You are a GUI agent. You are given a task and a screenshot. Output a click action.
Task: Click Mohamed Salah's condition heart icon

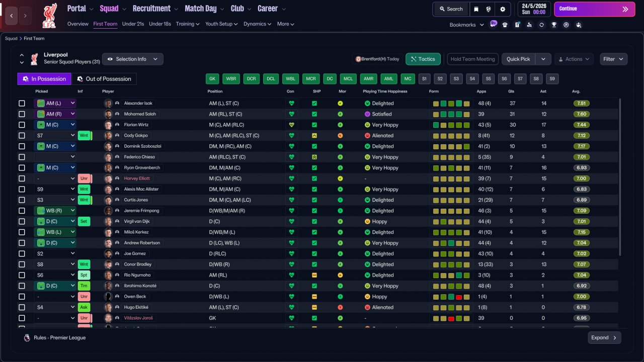coord(291,114)
